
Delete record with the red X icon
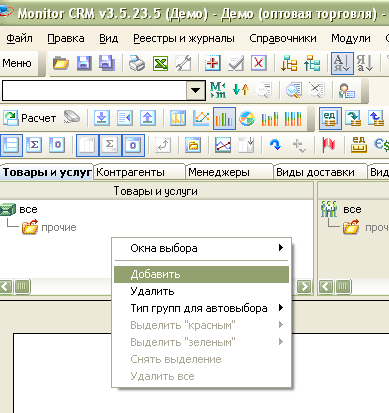pos(259,63)
